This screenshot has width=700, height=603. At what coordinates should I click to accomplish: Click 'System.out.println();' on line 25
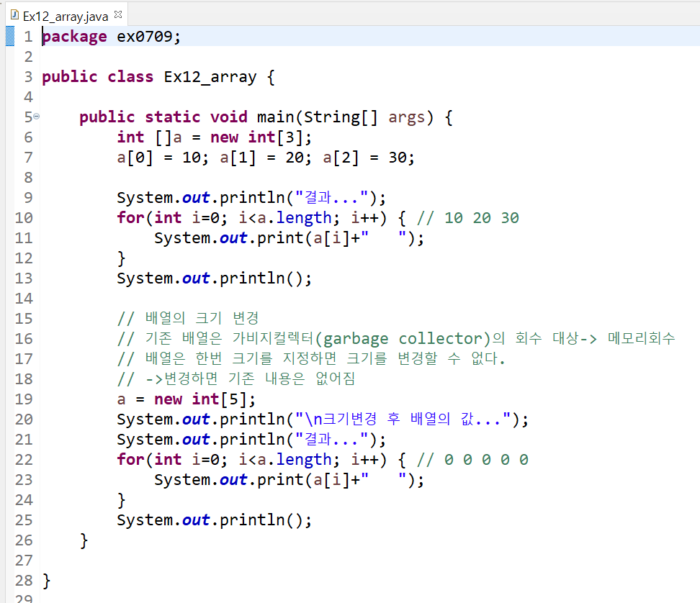pos(215,520)
